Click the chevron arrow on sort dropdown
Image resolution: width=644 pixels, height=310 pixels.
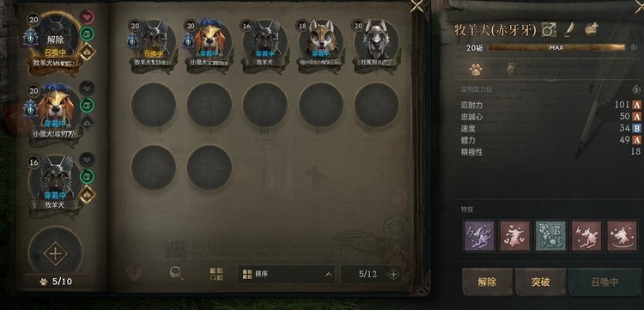tap(328, 274)
